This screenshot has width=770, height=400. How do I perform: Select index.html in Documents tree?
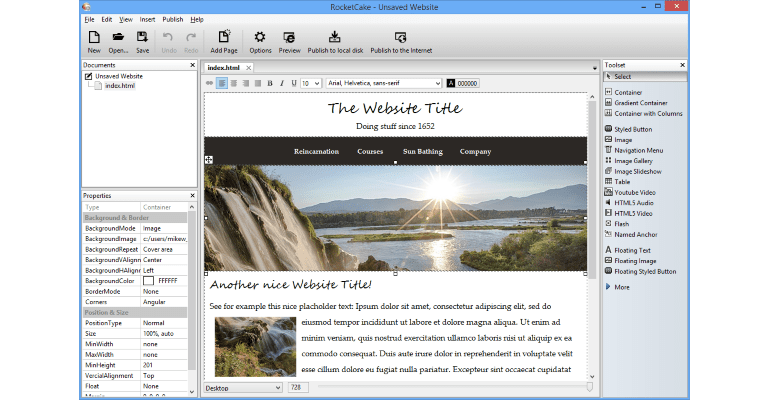click(119, 86)
